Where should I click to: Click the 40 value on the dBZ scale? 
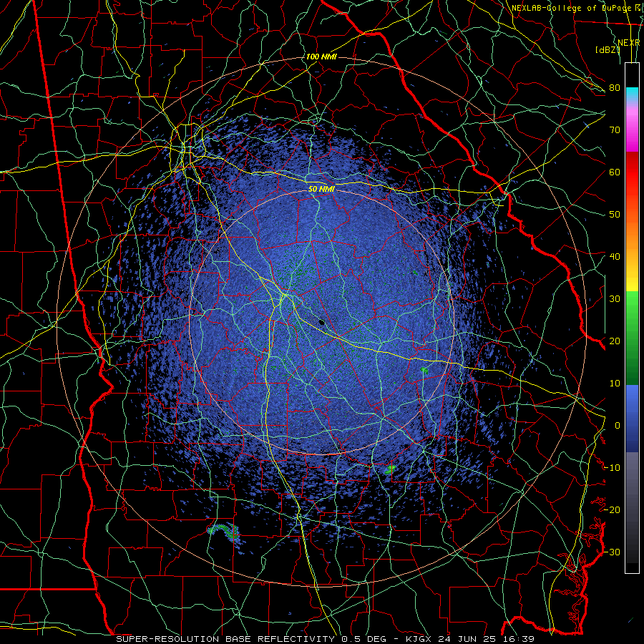[615, 257]
